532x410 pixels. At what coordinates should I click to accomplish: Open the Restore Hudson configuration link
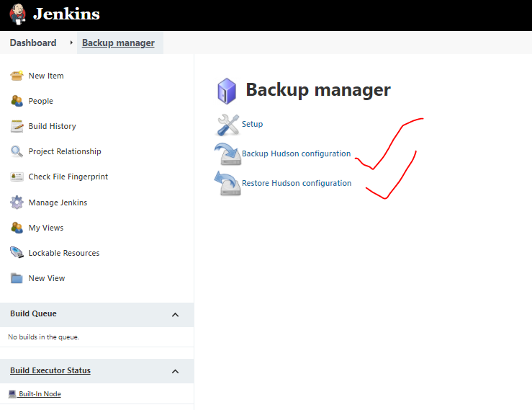[297, 183]
